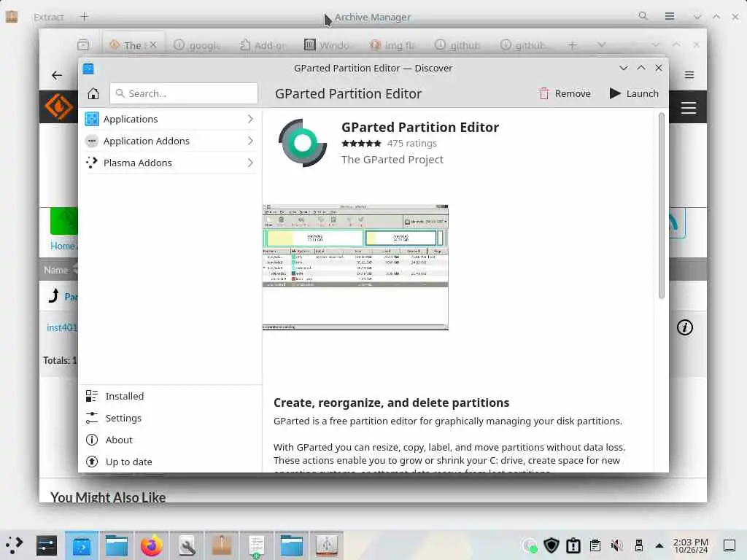Open System Settings from the taskbar
Image resolution: width=747 pixels, height=560 pixels.
47,545
